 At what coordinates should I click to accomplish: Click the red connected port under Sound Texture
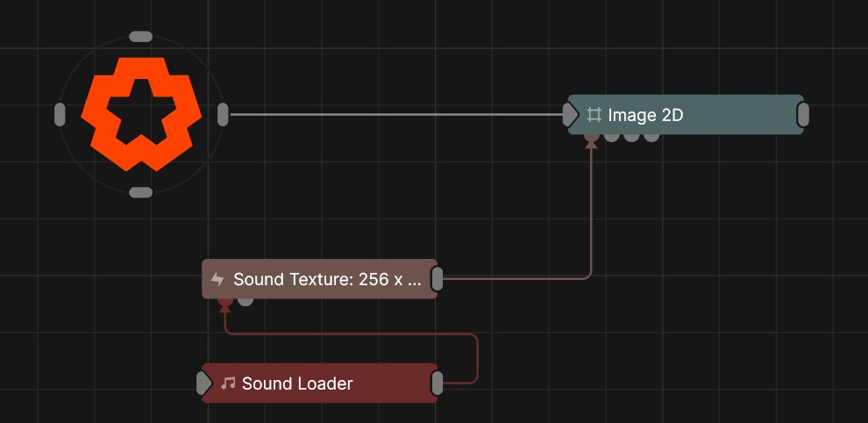click(225, 301)
